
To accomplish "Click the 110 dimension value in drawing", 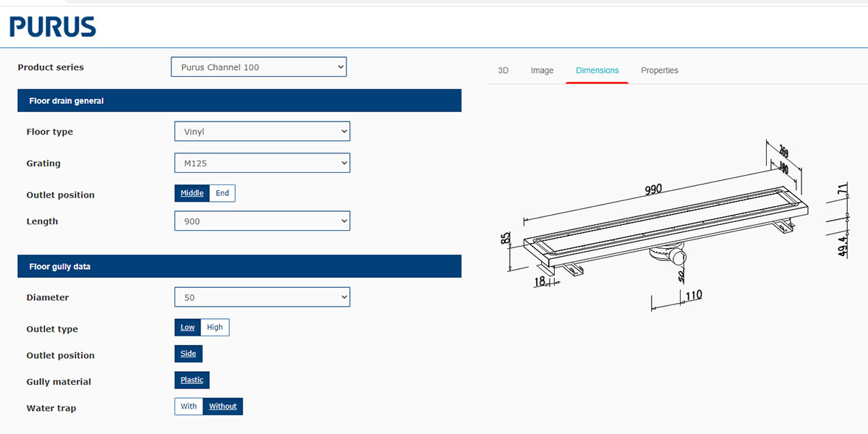I will [694, 295].
